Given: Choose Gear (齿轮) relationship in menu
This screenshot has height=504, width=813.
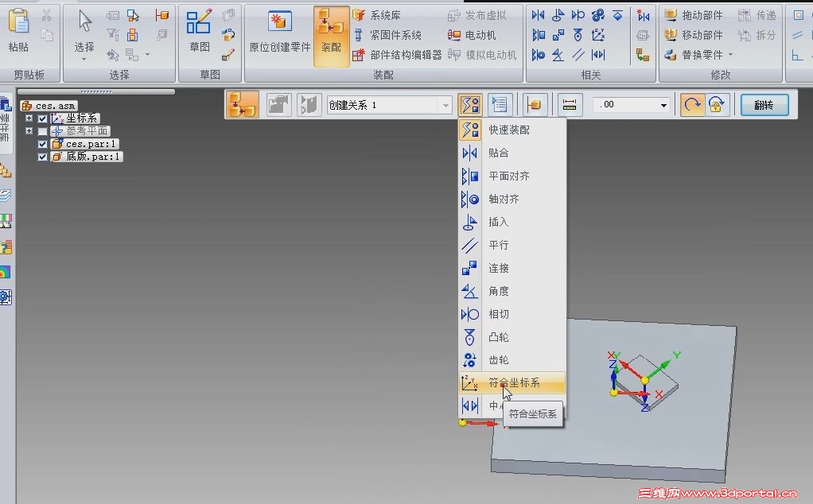Looking at the screenshot, I should click(512, 360).
